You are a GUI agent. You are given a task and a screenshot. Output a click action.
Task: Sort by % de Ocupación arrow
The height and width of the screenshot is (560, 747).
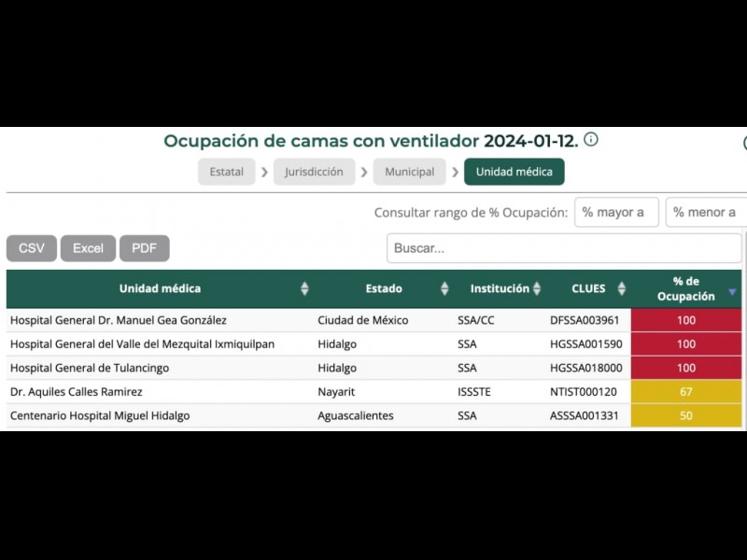(x=732, y=291)
